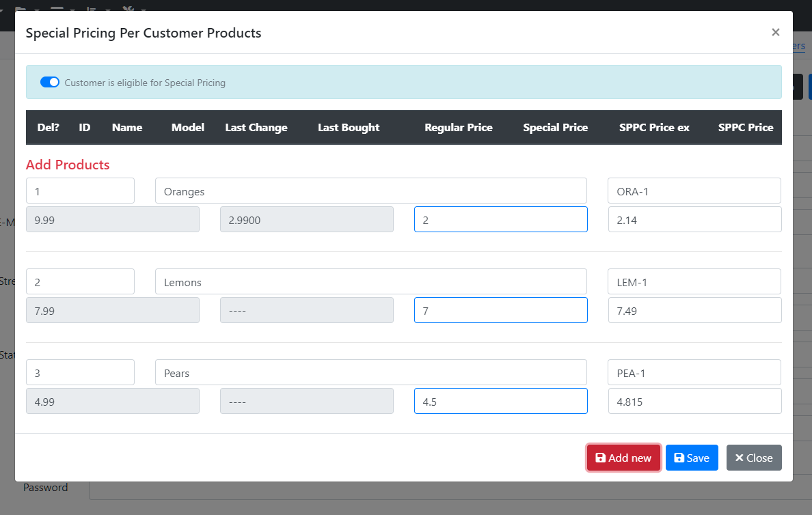Click the Last Bought column header
This screenshot has width=812, height=515.
(349, 127)
